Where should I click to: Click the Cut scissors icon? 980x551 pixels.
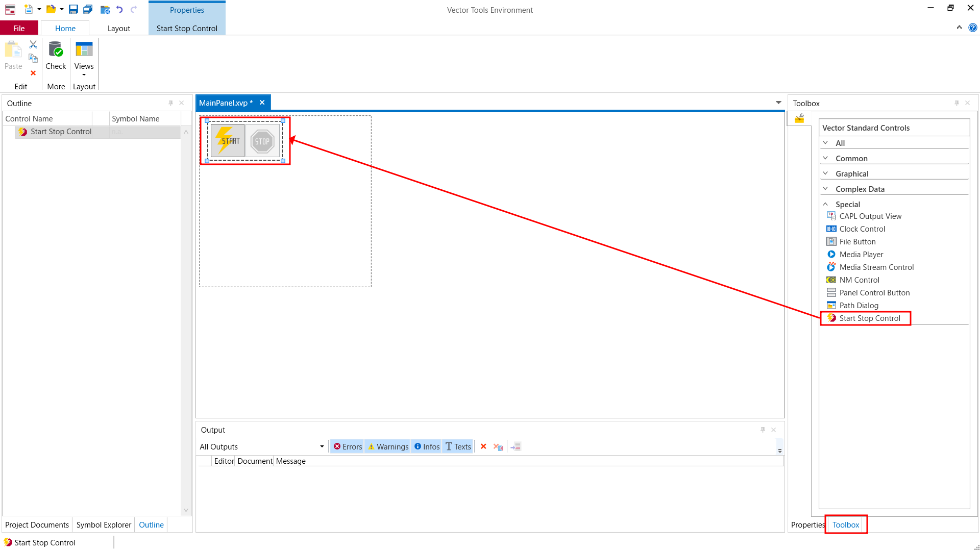tap(33, 45)
